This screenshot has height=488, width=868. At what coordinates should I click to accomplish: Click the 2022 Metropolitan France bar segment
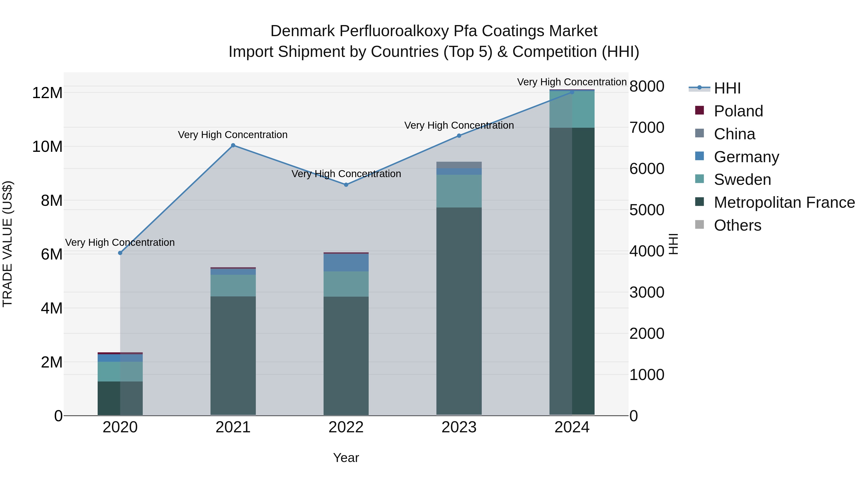click(x=346, y=356)
